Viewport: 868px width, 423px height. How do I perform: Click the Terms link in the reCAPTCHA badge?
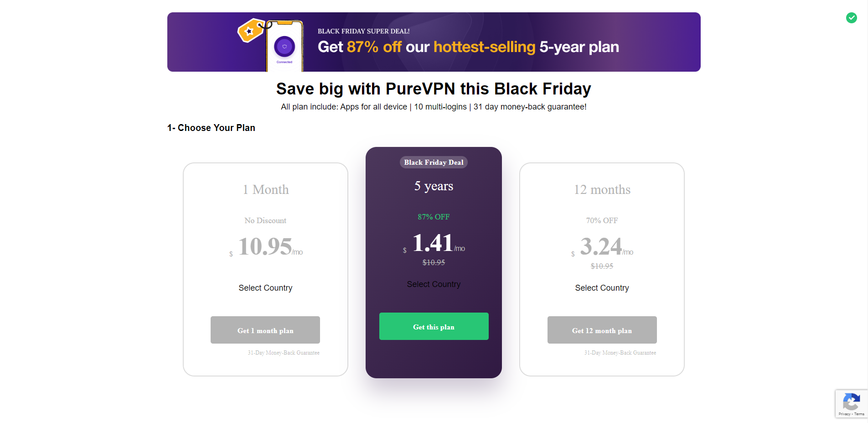pyautogui.click(x=860, y=414)
